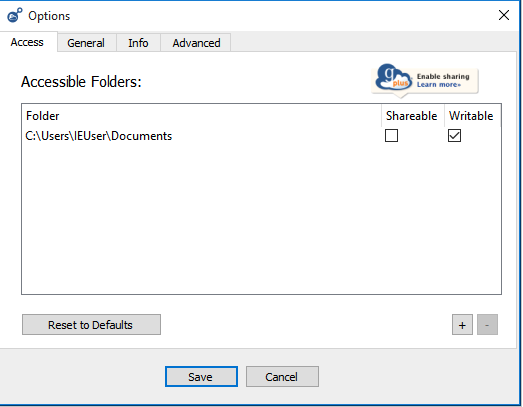Switch to the General tab
The height and width of the screenshot is (407, 523).
(86, 43)
